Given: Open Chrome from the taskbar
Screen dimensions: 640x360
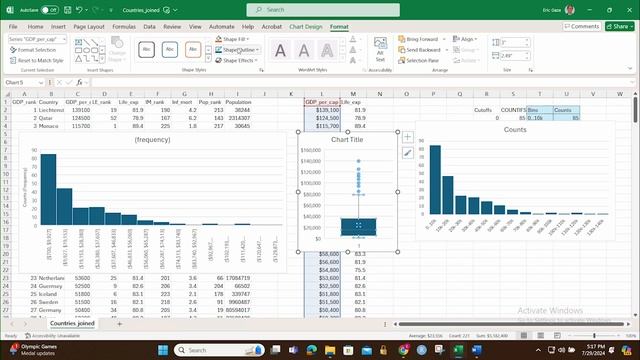Looking at the screenshot, I should 403,350.
